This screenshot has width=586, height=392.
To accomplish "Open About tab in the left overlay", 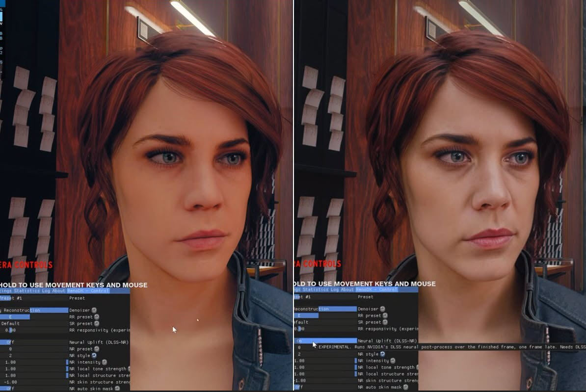I will point(59,291).
